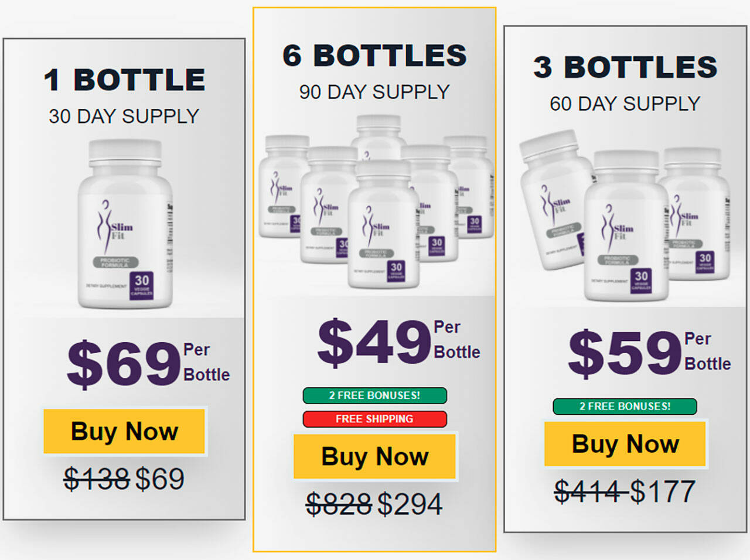Click the $69 per bottle price
This screenshot has width=750, height=560.
pos(124,363)
